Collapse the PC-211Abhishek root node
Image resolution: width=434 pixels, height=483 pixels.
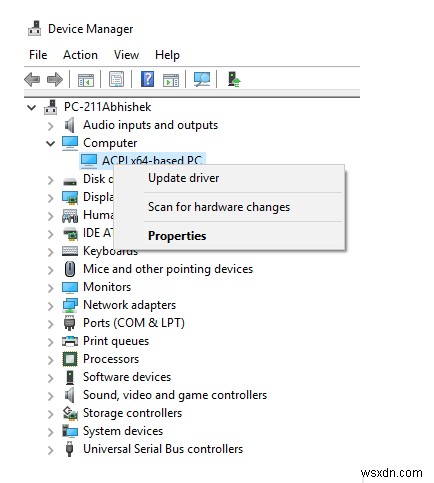32,107
